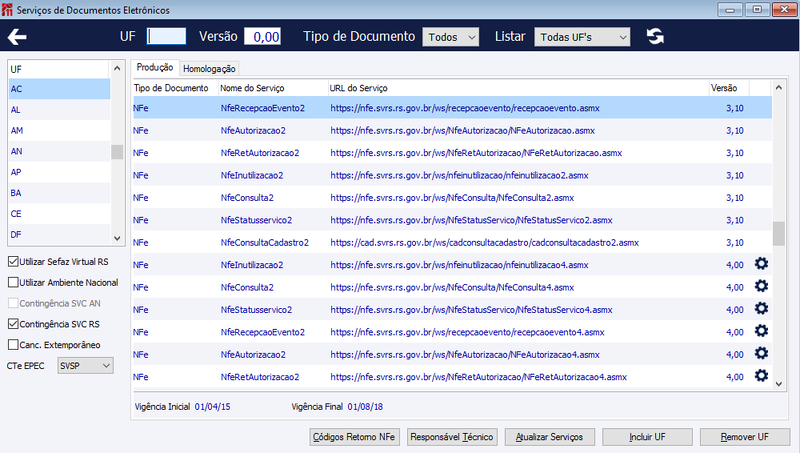This screenshot has width=800, height=453.
Task: Click the Versão column header
Action: point(729,88)
